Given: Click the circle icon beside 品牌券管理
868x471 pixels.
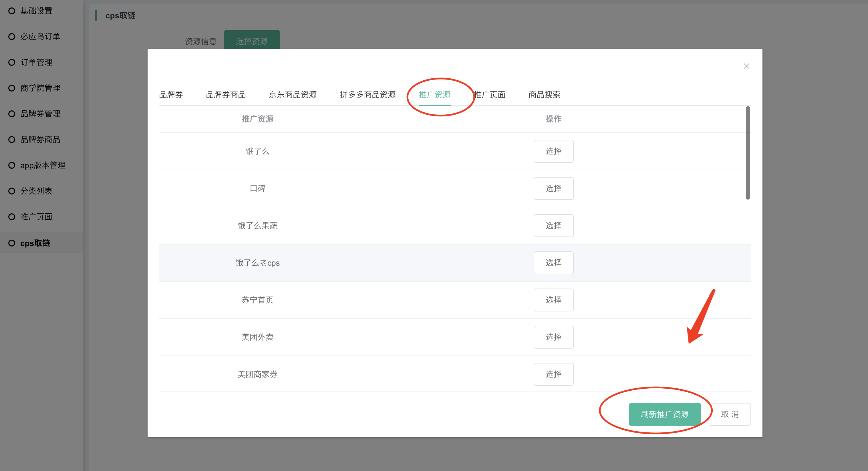Looking at the screenshot, I should [x=12, y=114].
